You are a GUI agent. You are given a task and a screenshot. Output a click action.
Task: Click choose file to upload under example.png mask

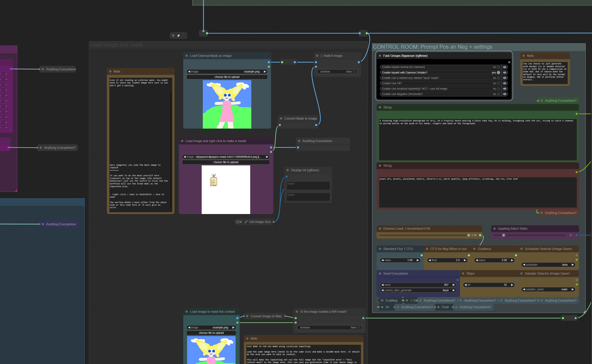[227, 77]
